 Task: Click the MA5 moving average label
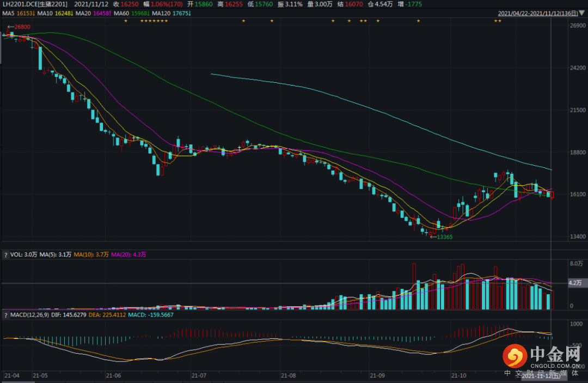(x=17, y=13)
